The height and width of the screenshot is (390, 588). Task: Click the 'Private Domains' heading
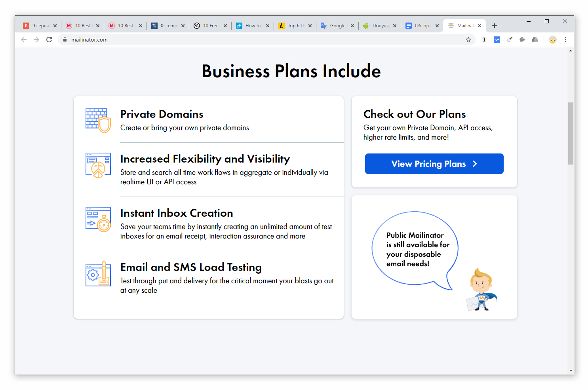coord(162,114)
